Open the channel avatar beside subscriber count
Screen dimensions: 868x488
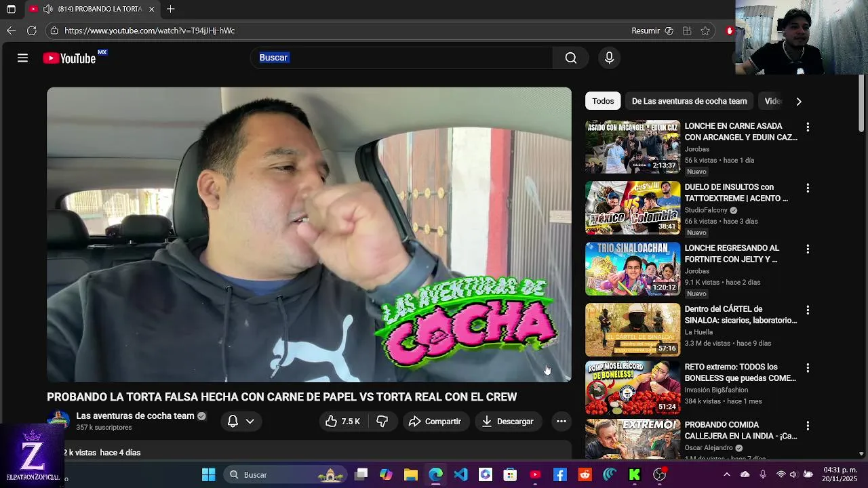(x=58, y=420)
